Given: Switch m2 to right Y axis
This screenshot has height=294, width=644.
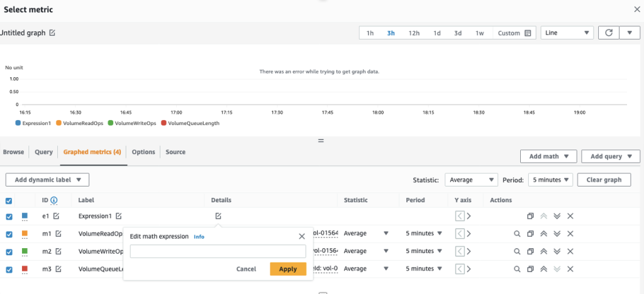Looking at the screenshot, I should [469, 251].
